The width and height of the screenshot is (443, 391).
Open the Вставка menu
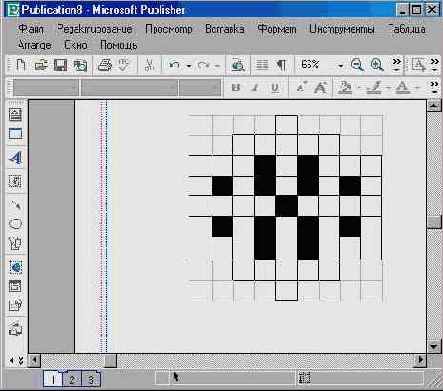pos(225,29)
